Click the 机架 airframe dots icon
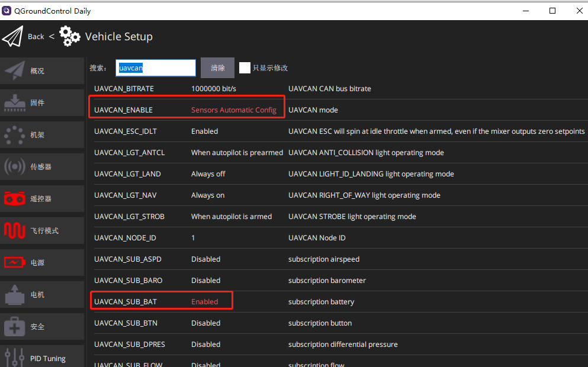 coord(15,134)
